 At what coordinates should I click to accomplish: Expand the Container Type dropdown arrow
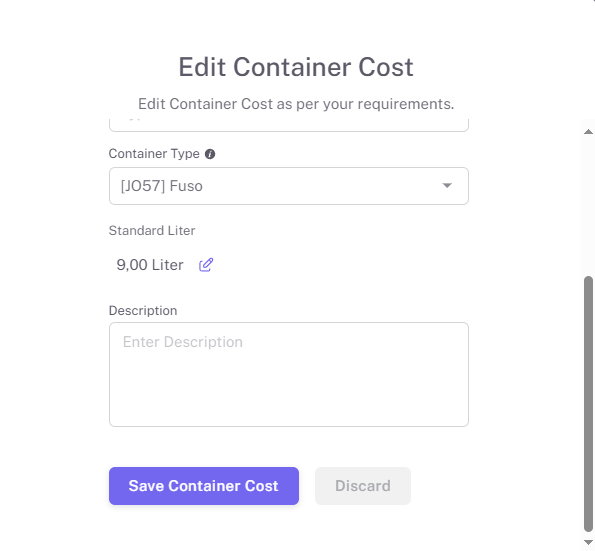[x=447, y=186]
